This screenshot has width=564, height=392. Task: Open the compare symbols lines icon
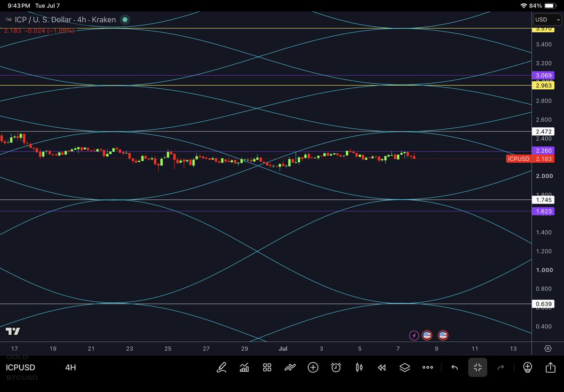(290, 367)
